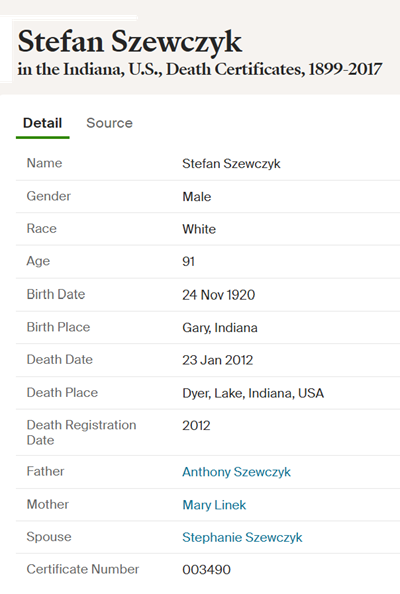Screen dimensions: 400x594
Task: Click the gender value Male
Action: coord(197,197)
